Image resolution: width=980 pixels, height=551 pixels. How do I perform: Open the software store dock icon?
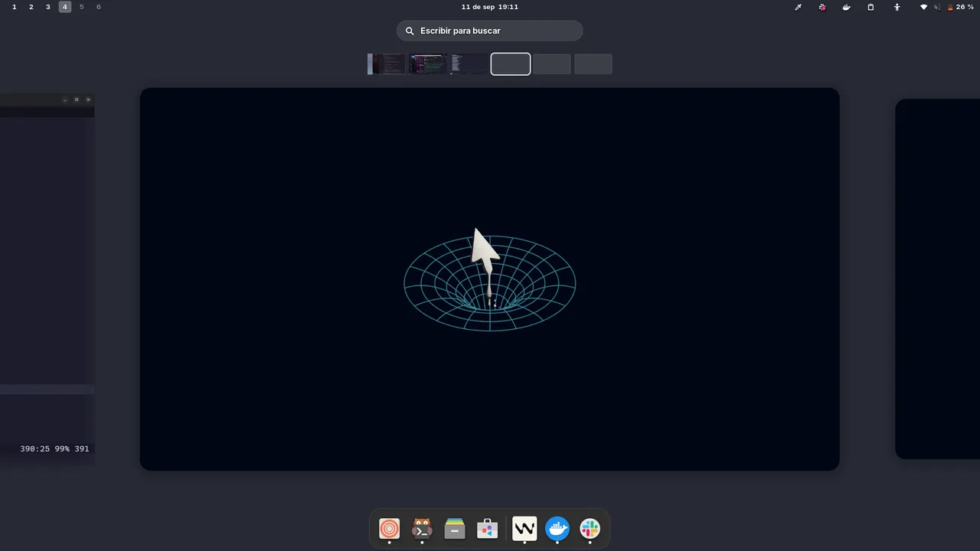(x=488, y=529)
